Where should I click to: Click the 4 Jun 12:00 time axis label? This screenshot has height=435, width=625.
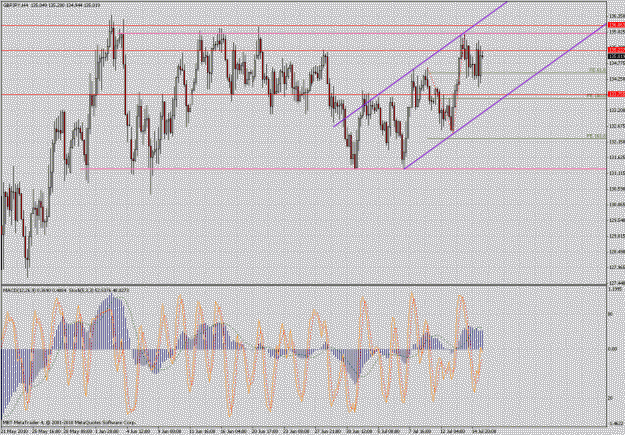[x=138, y=431]
